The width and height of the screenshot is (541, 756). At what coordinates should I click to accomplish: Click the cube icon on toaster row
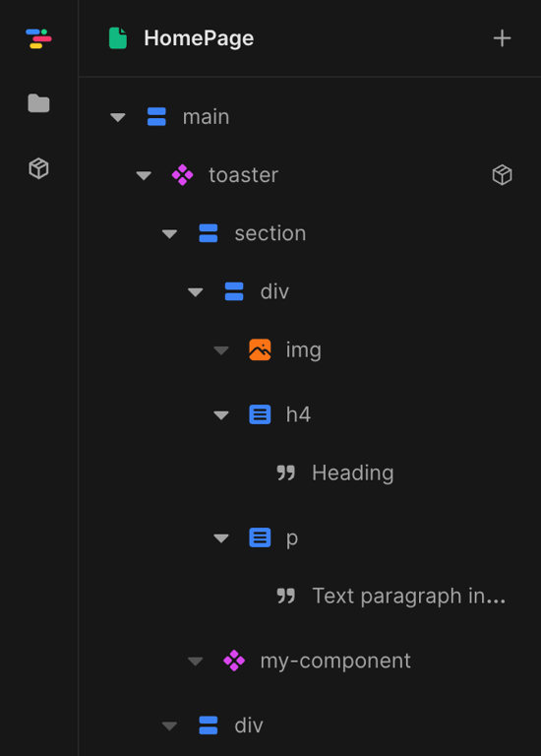click(502, 175)
